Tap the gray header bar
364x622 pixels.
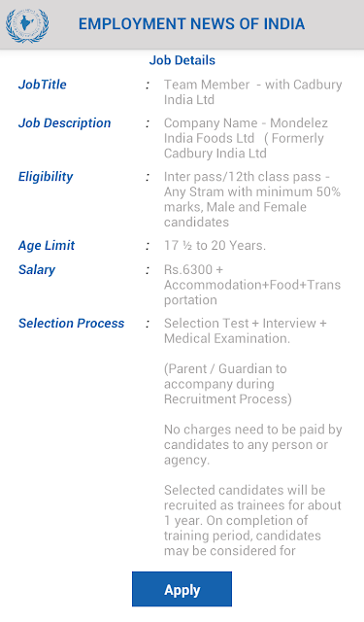[182, 24]
